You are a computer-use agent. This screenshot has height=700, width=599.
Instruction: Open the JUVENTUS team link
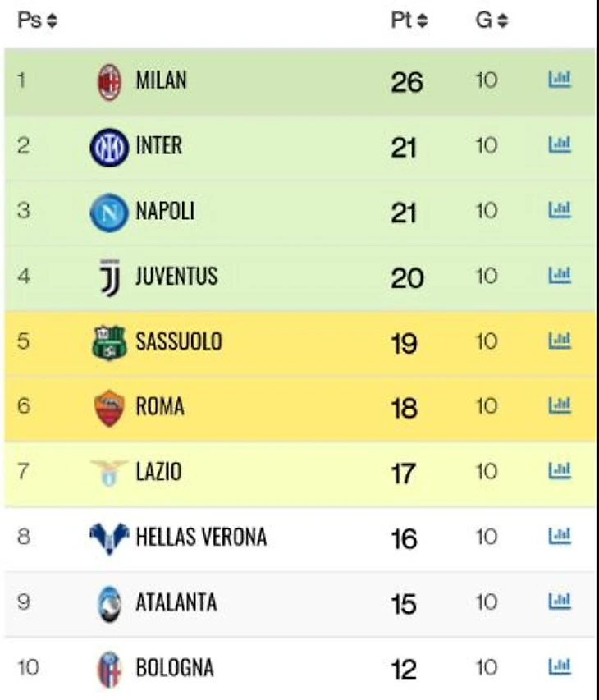coord(176,277)
